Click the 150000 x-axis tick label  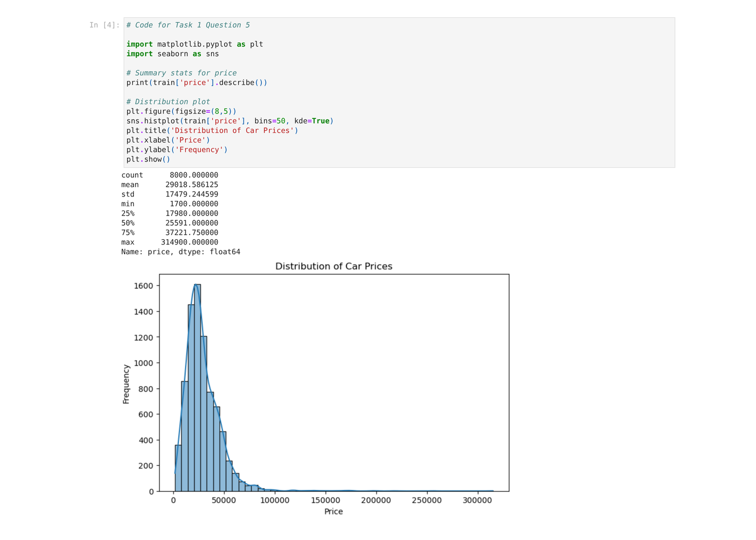[x=325, y=500]
